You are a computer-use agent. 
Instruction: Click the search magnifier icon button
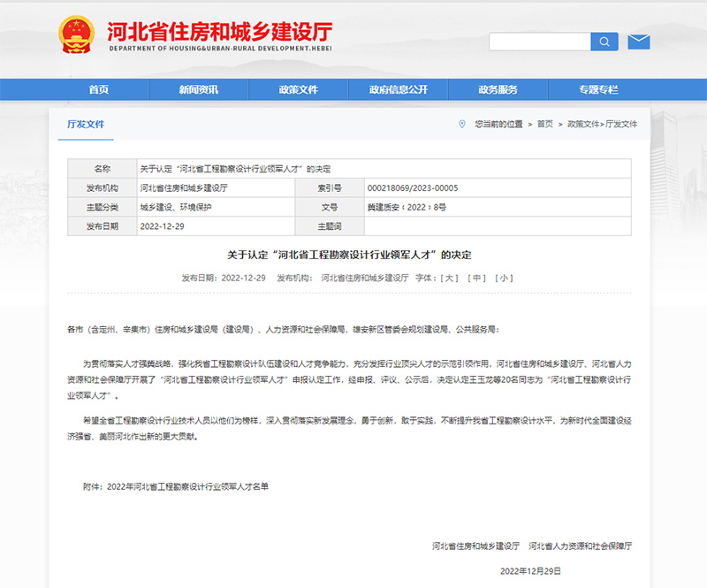pyautogui.click(x=604, y=42)
